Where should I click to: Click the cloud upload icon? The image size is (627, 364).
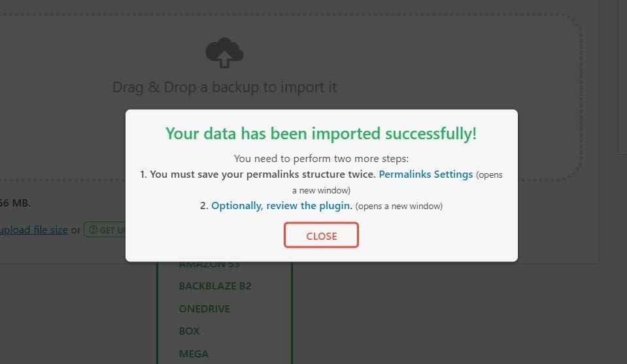224,52
